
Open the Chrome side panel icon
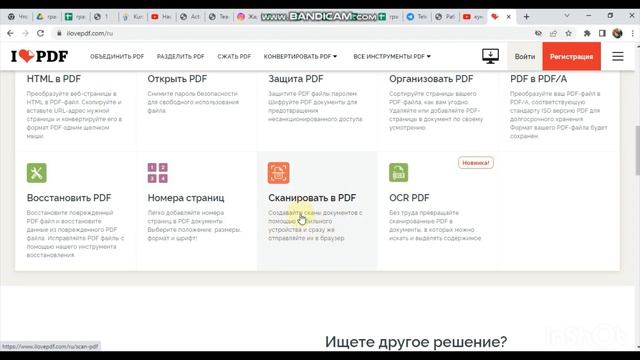602,33
